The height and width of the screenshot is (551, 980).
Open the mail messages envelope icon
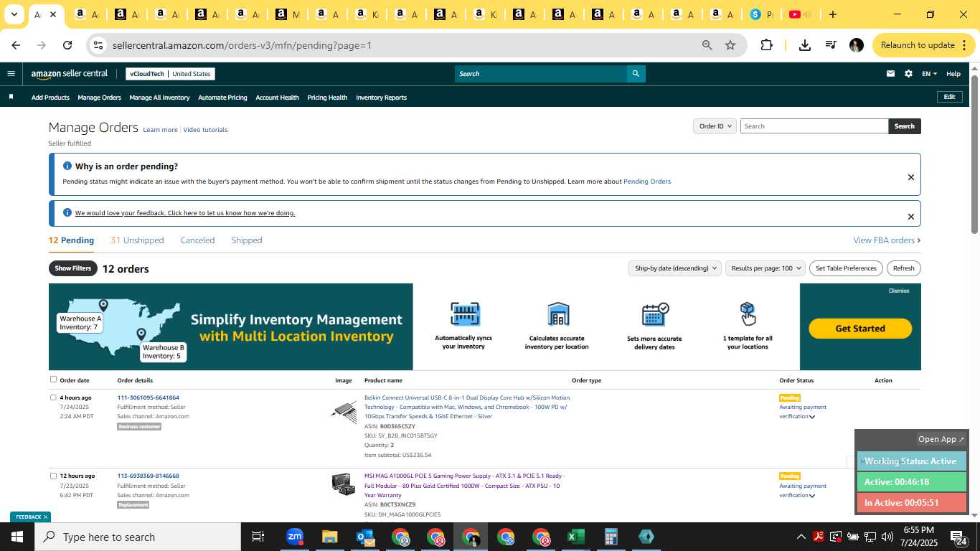[891, 74]
